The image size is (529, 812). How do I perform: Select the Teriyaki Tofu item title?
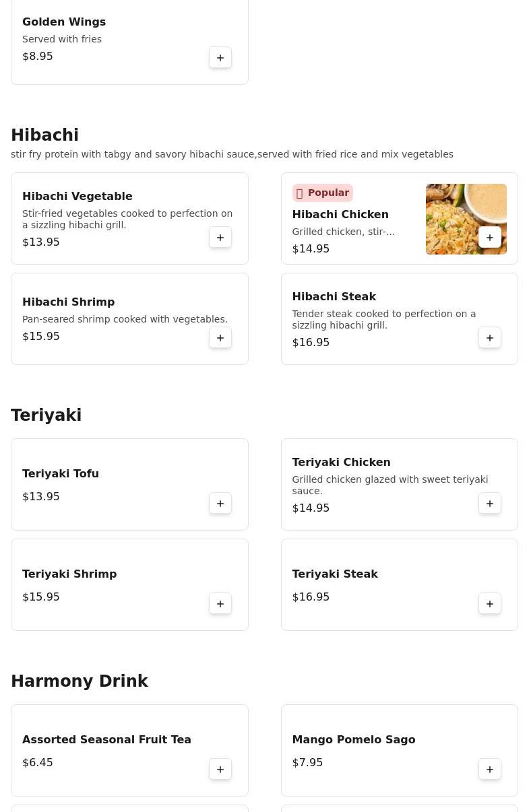coord(61,473)
